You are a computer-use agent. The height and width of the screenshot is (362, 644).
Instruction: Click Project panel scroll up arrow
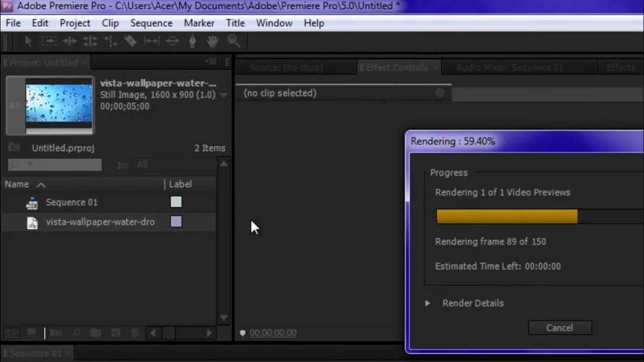pyautogui.click(x=224, y=164)
